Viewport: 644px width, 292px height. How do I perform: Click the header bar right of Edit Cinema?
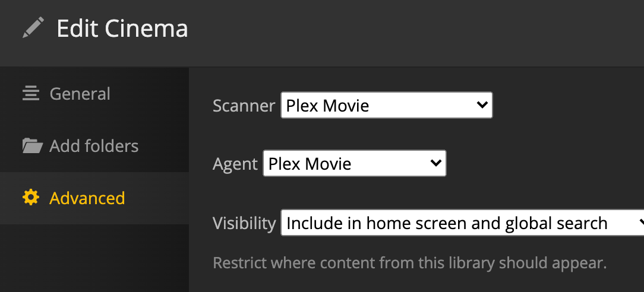[x=416, y=30]
